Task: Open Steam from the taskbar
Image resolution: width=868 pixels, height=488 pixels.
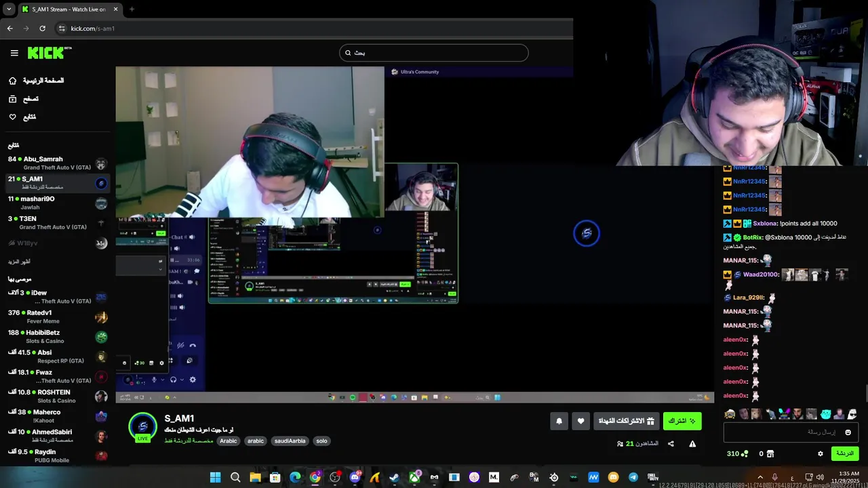Action: coord(394,477)
